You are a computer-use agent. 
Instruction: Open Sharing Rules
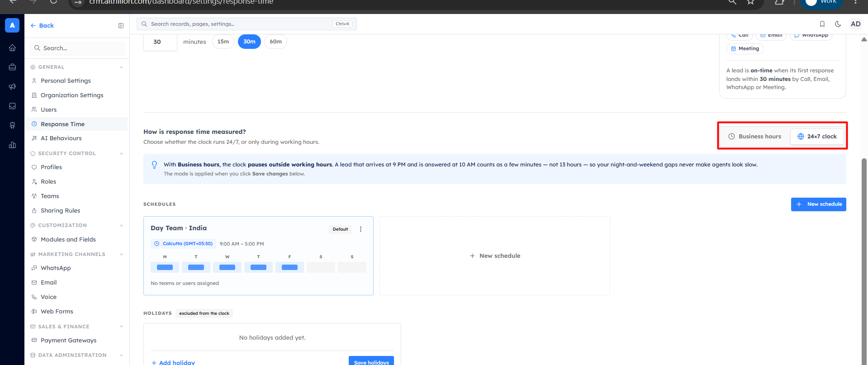click(77, 211)
